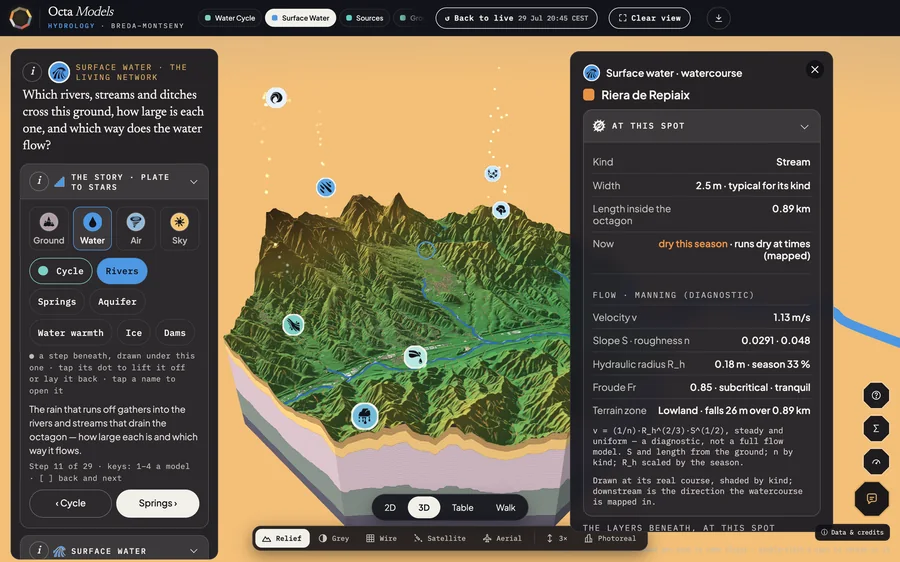
Task: Collapse the At This Spot section
Action: click(804, 126)
